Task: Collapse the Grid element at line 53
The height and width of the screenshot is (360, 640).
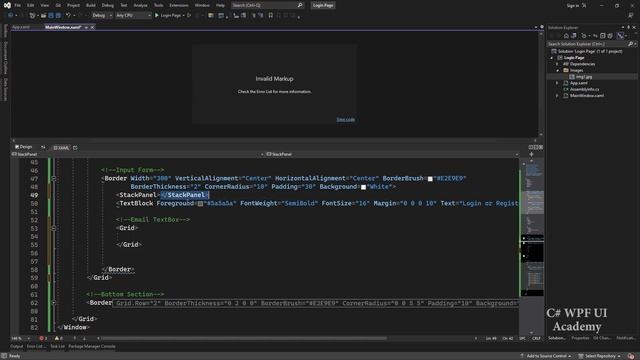Action: (x=53, y=228)
